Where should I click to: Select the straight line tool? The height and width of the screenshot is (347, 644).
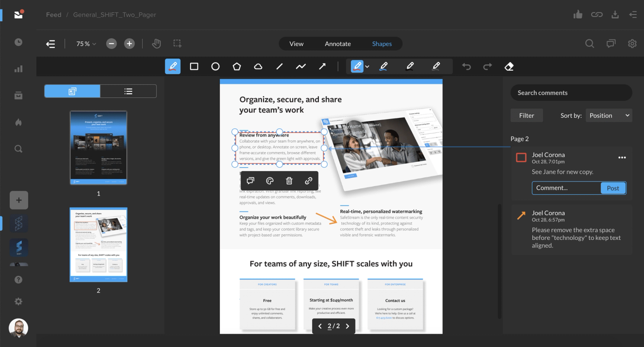pos(279,67)
